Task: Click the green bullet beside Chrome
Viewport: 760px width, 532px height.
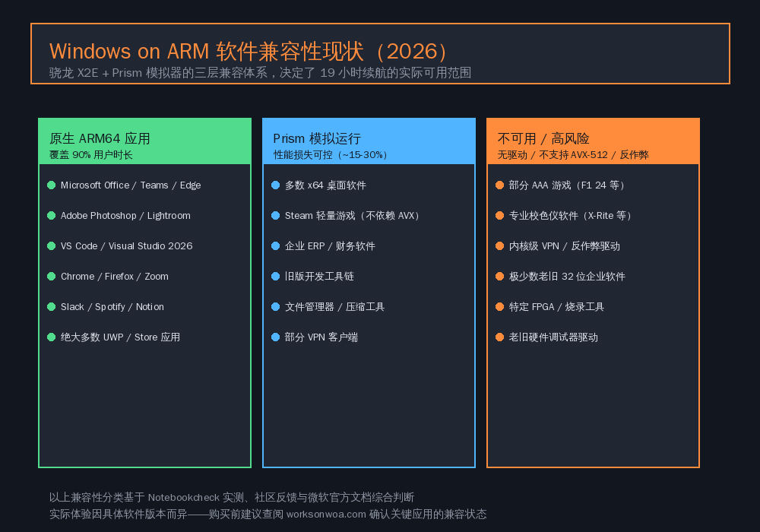Action: pos(52,277)
